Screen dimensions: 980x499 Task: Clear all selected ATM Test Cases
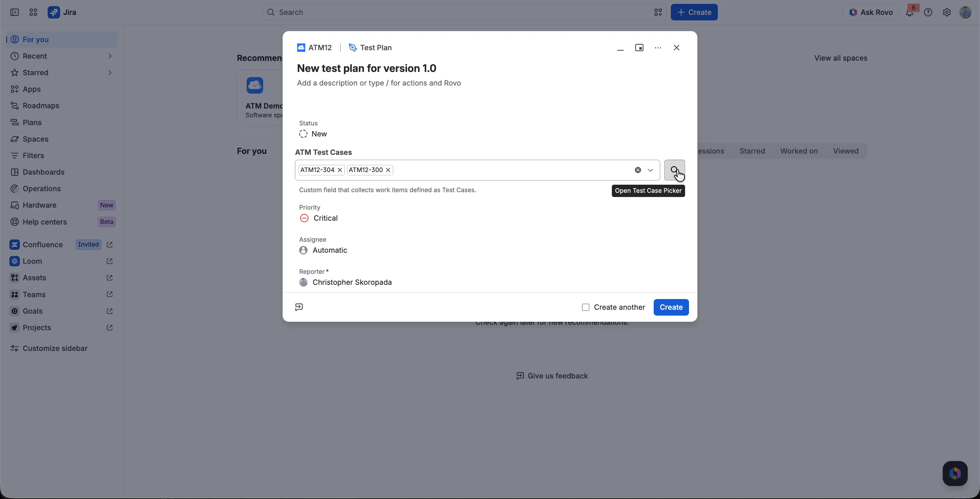[x=638, y=170]
